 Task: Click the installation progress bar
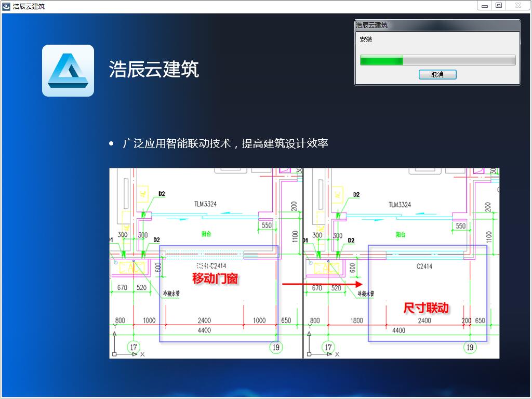[437, 60]
